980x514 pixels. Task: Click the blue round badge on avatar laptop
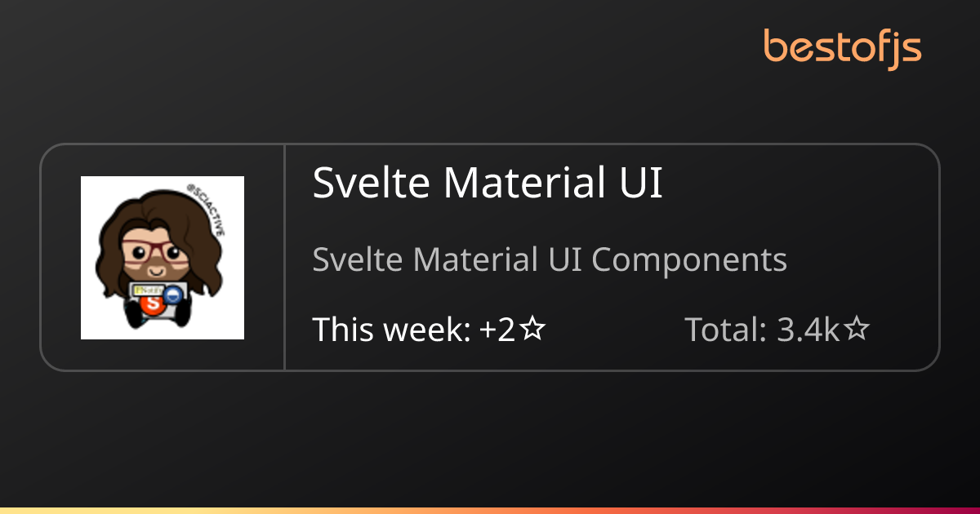coord(173,295)
